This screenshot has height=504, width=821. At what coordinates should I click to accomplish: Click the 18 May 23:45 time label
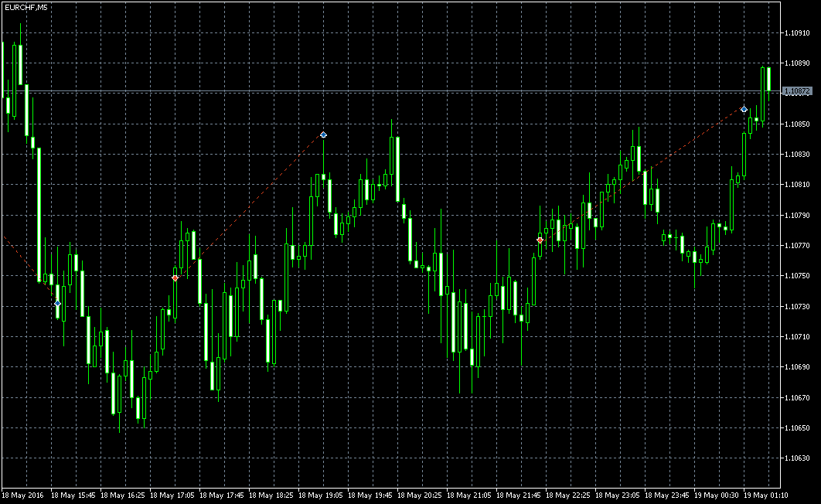[667, 495]
